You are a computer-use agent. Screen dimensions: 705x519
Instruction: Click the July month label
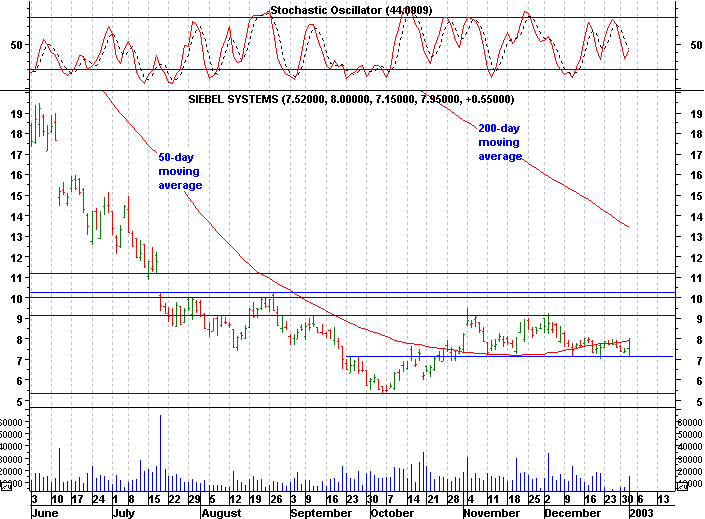click(123, 513)
